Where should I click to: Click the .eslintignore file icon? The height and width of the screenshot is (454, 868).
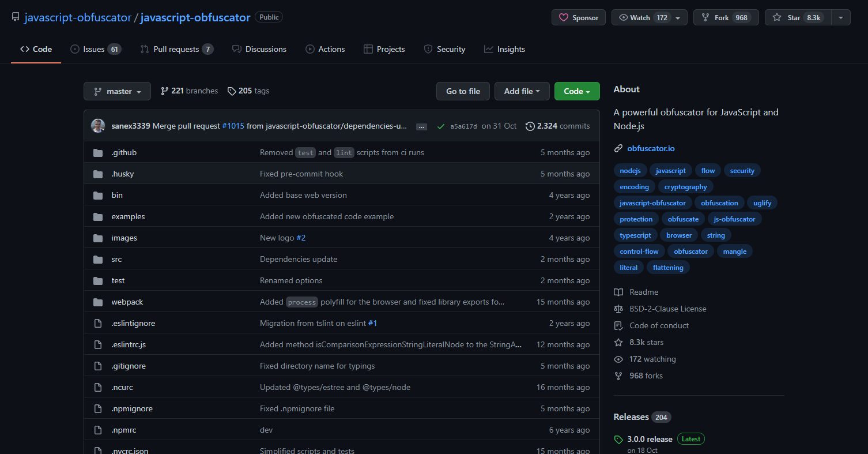pyautogui.click(x=98, y=323)
